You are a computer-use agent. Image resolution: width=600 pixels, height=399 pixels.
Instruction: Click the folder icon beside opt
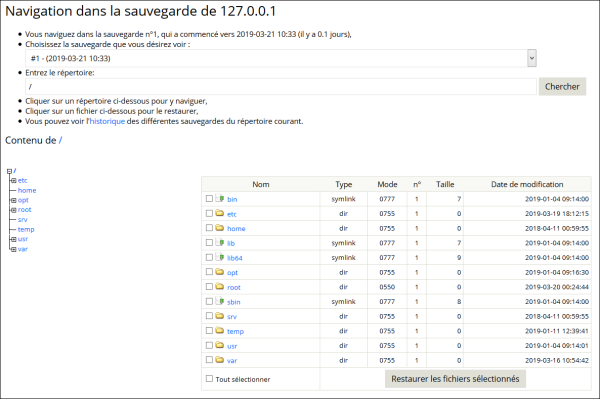(220, 272)
